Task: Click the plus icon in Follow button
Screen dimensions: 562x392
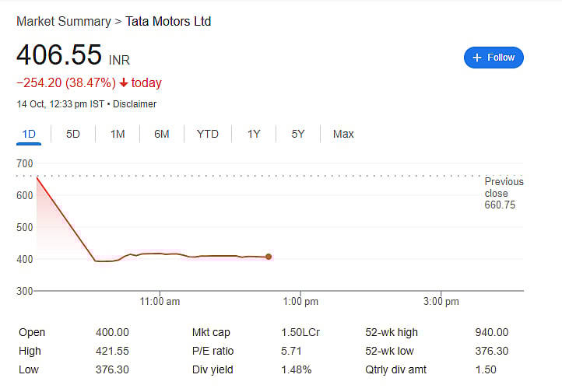Action: (x=477, y=58)
